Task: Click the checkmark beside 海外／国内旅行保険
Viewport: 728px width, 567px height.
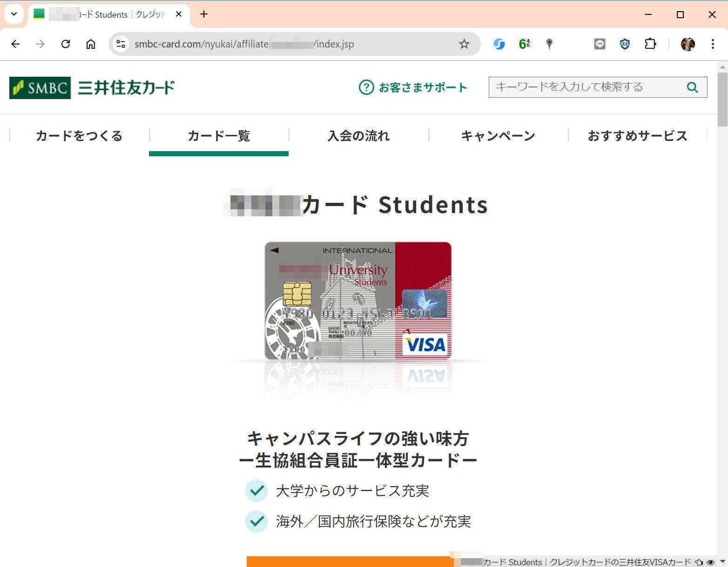Action: [256, 521]
